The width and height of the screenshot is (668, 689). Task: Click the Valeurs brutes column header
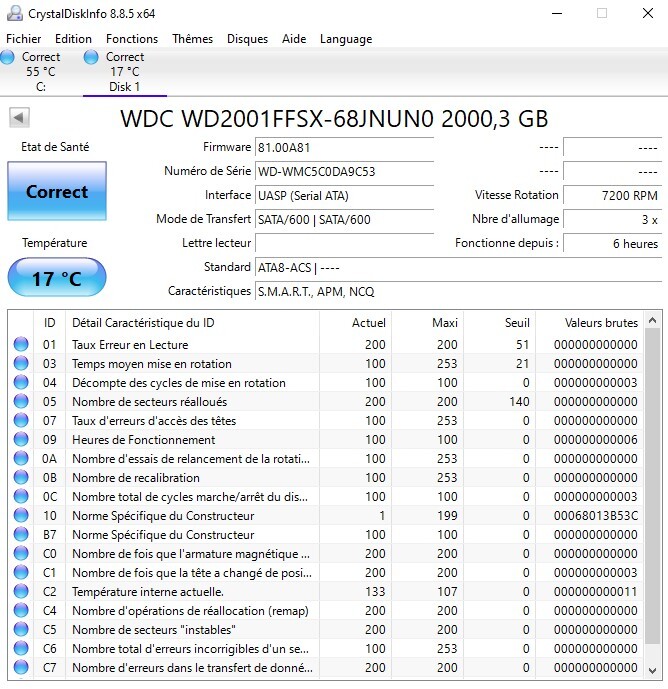click(x=600, y=323)
